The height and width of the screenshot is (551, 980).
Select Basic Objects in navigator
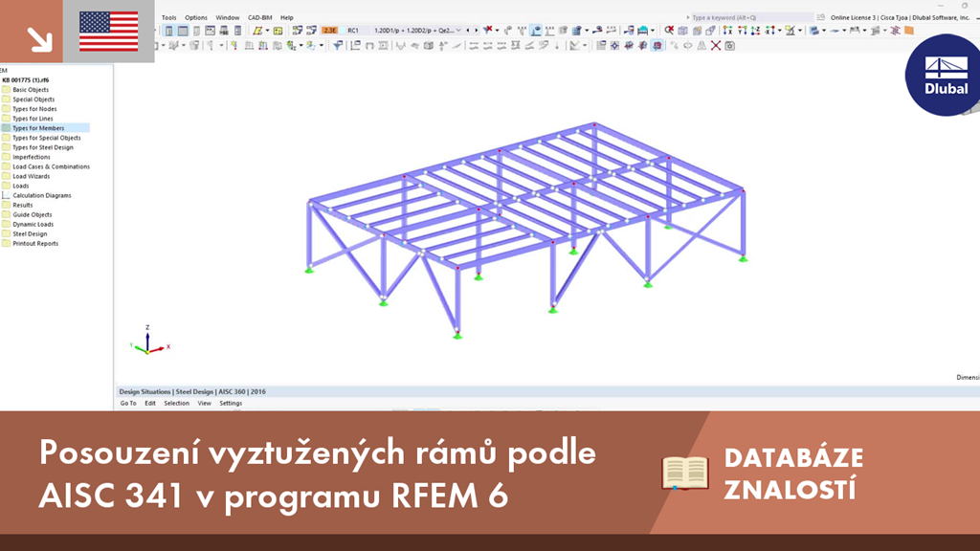tap(31, 89)
